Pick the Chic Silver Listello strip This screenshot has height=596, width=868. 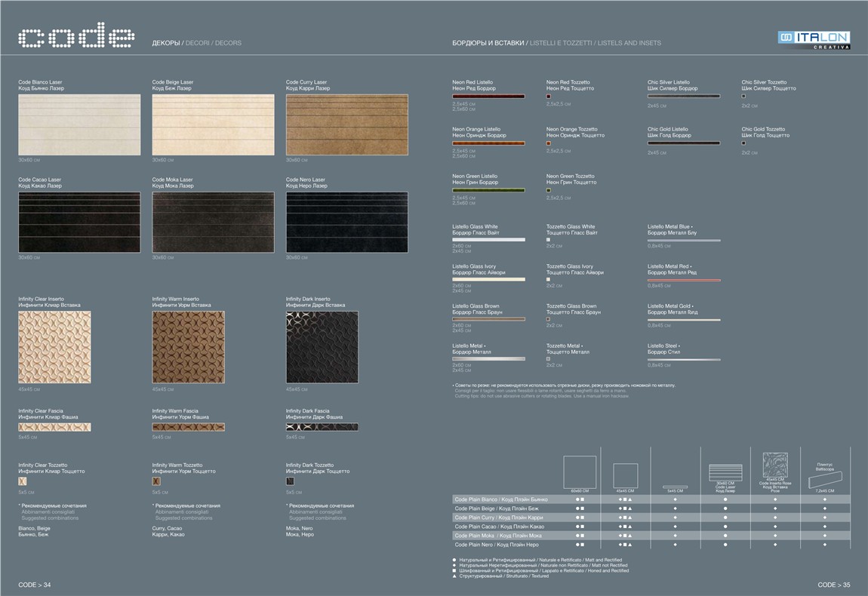pyautogui.click(x=684, y=97)
